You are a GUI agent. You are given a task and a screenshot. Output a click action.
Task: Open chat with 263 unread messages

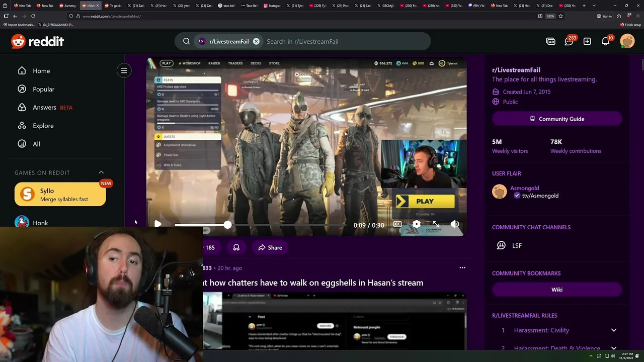coord(569,41)
